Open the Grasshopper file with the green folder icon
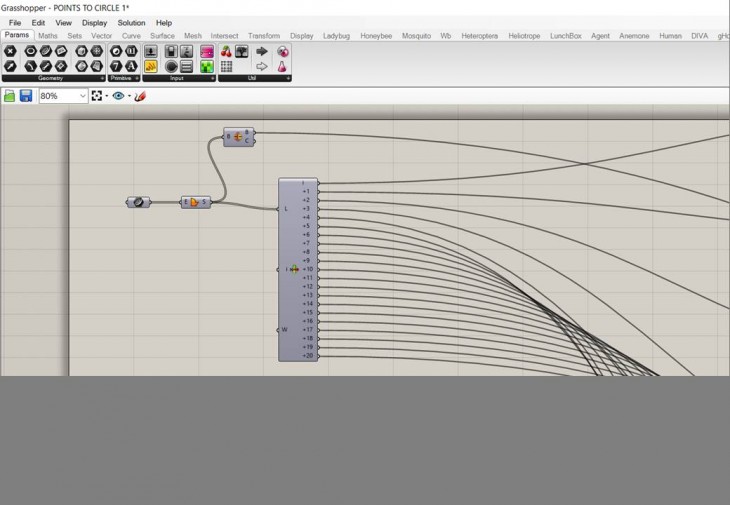The image size is (730, 505). click(x=9, y=96)
